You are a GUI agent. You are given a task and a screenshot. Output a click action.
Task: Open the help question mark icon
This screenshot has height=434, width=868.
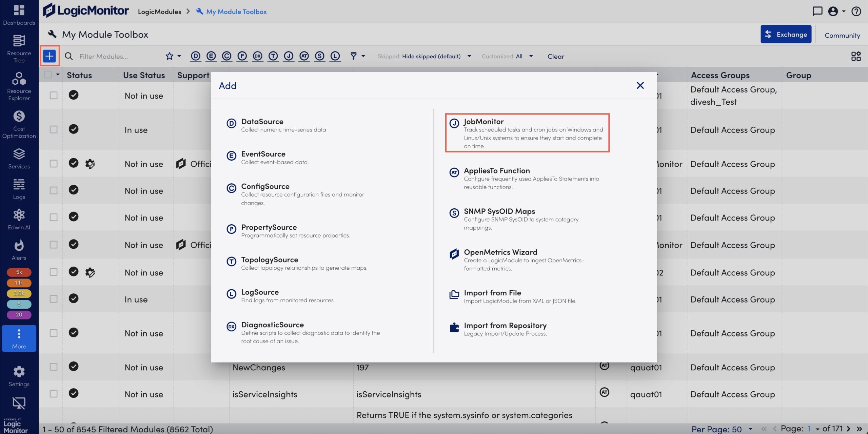click(x=857, y=11)
